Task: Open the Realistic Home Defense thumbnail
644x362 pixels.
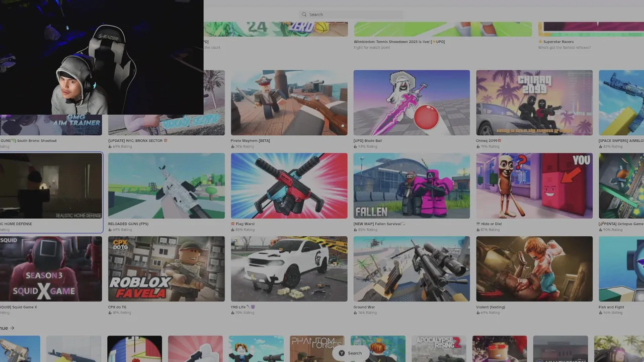Action: pyautogui.click(x=51, y=186)
